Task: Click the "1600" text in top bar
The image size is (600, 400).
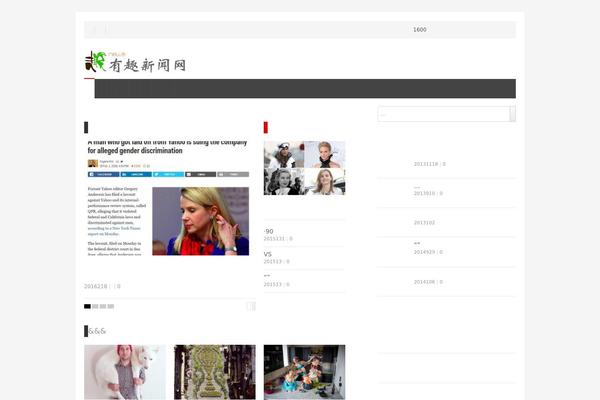Action: tap(420, 29)
